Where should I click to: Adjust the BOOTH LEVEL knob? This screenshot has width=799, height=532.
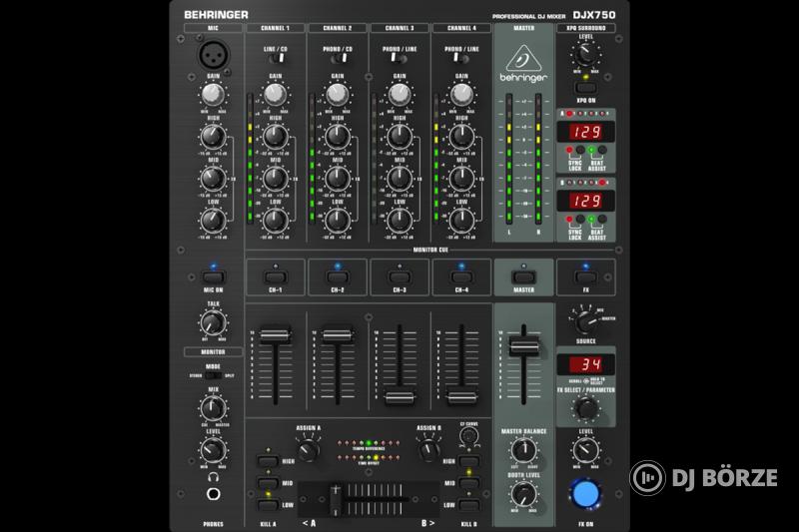pyautogui.click(x=523, y=493)
